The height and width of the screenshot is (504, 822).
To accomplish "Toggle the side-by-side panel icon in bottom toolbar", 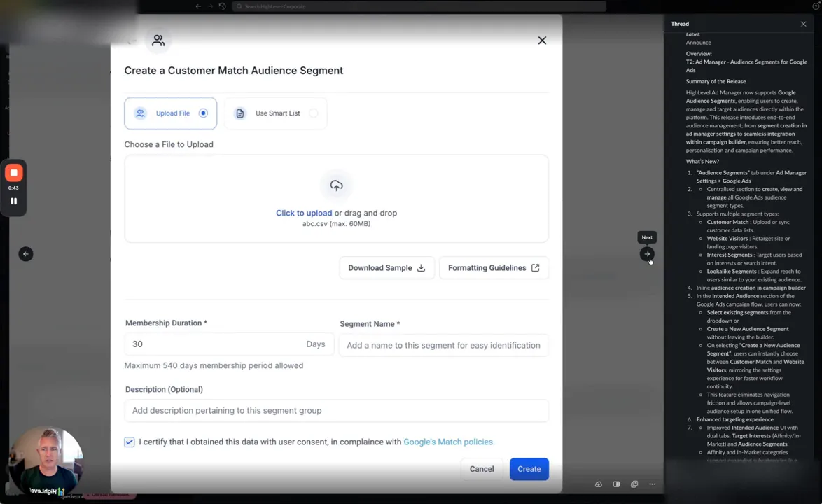I will pos(616,484).
